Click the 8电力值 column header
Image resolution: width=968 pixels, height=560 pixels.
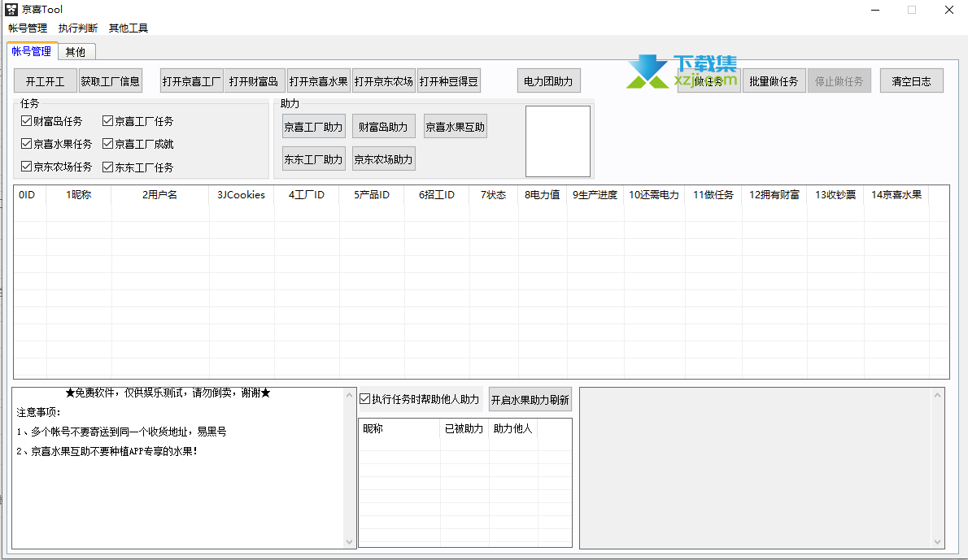(543, 195)
